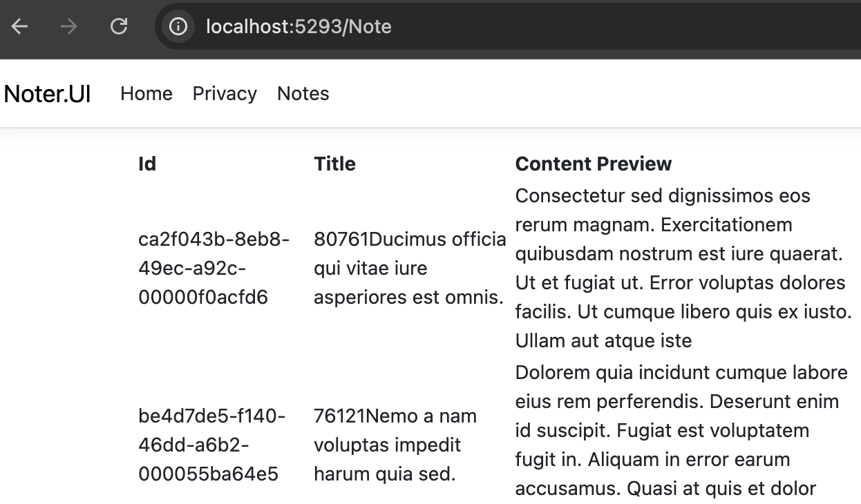This screenshot has width=861, height=504.
Task: Click the Id column header
Action: coord(147,164)
